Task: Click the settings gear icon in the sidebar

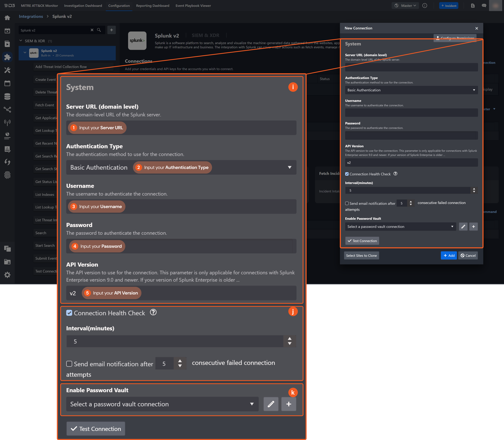Action: click(7, 275)
